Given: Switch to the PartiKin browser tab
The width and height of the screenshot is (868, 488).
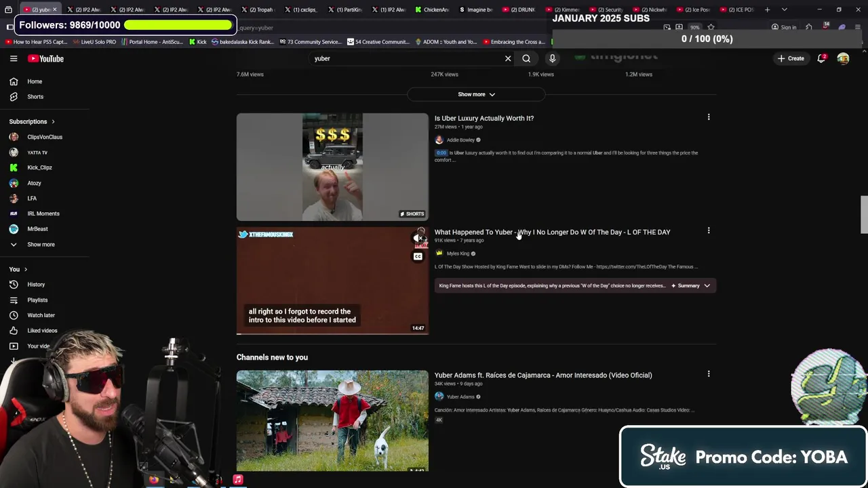Looking at the screenshot, I should pos(344,9).
